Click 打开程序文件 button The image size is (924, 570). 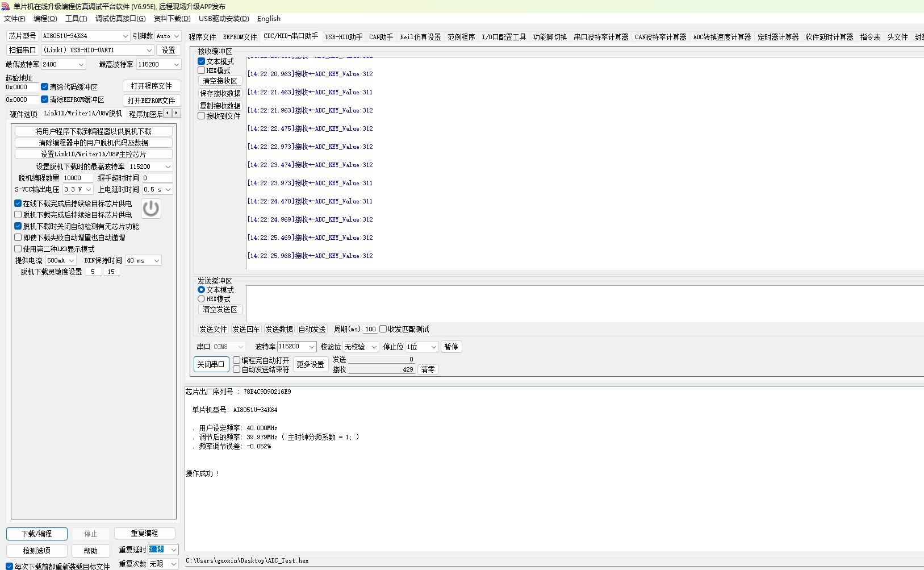tap(152, 86)
